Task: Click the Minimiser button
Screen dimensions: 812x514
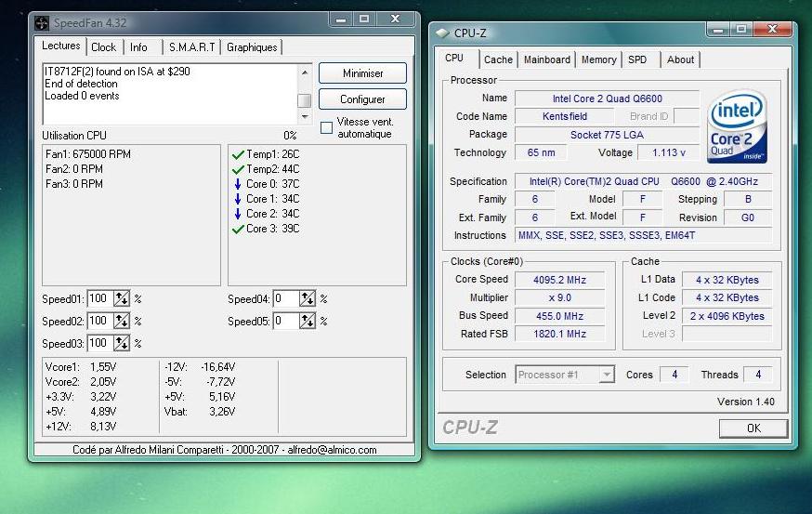Action: pos(362,73)
